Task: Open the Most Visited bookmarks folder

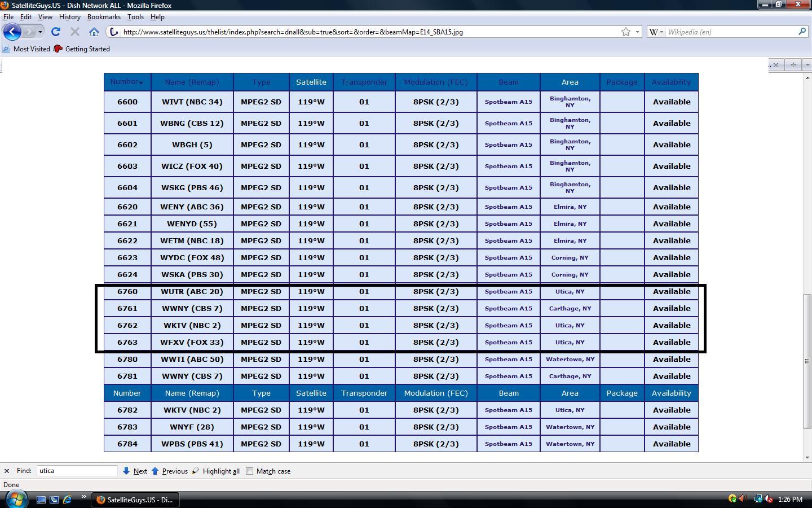Action: tap(27, 49)
